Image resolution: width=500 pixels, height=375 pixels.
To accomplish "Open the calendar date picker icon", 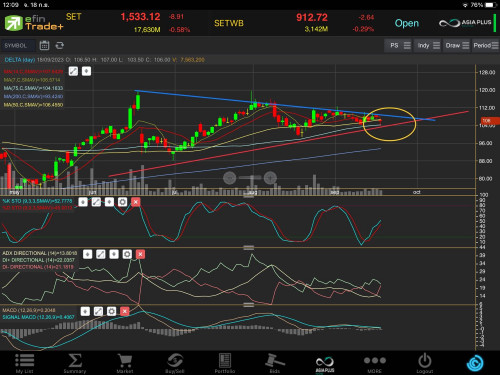I will click(44, 45).
